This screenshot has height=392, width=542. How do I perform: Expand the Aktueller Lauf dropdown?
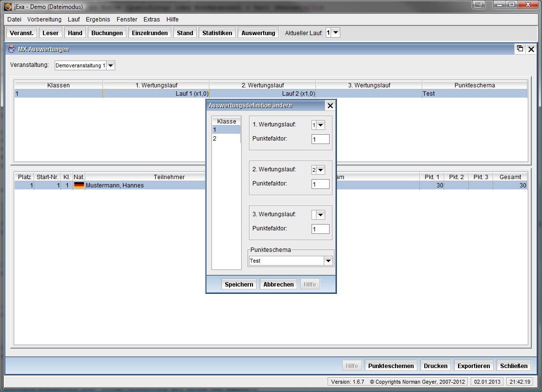click(x=336, y=33)
